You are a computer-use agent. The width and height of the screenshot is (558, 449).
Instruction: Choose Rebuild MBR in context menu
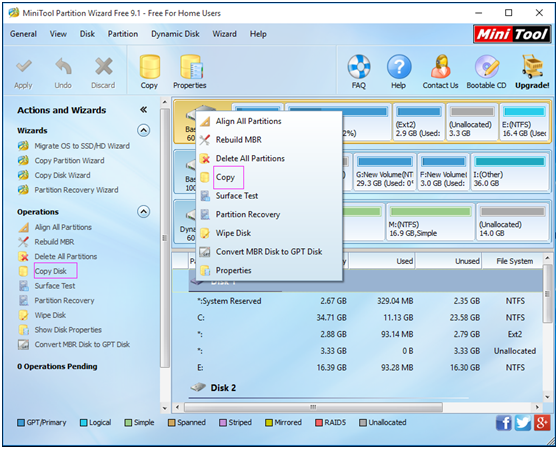[269, 140]
